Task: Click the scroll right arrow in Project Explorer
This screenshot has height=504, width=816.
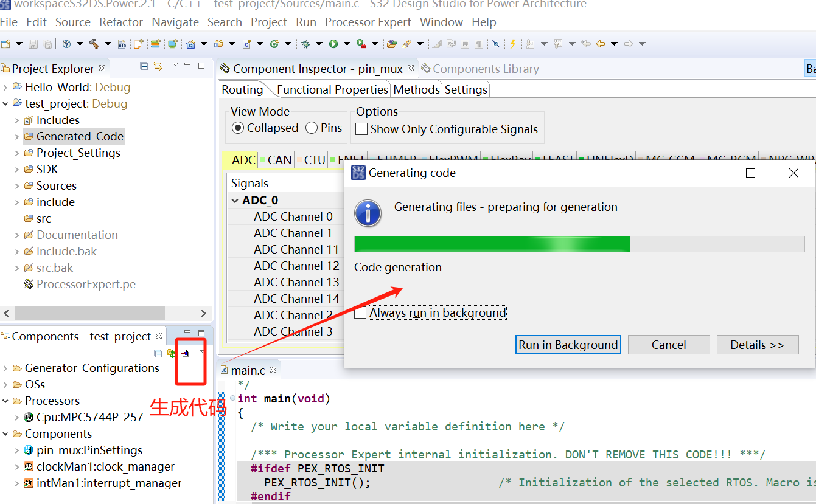Action: tap(204, 313)
